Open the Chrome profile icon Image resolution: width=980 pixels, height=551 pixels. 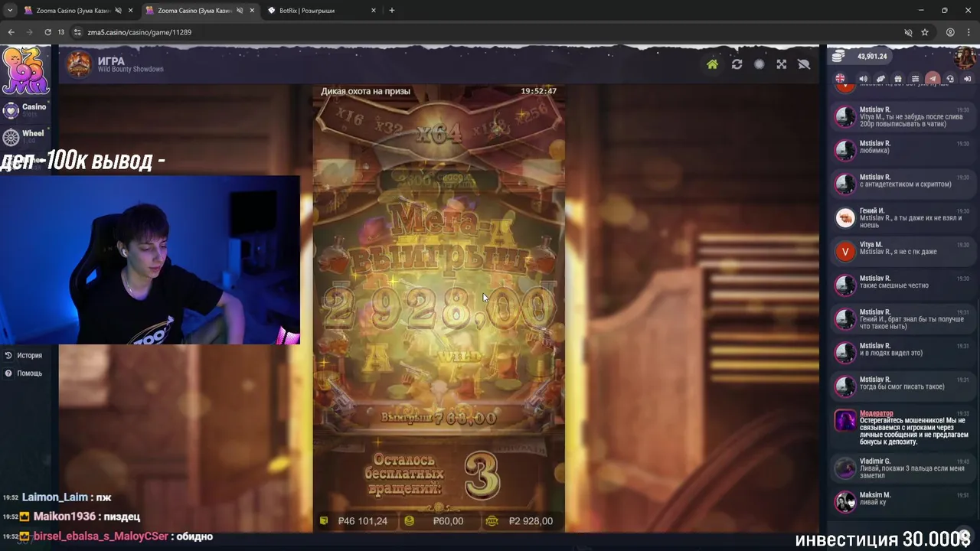pyautogui.click(x=950, y=32)
